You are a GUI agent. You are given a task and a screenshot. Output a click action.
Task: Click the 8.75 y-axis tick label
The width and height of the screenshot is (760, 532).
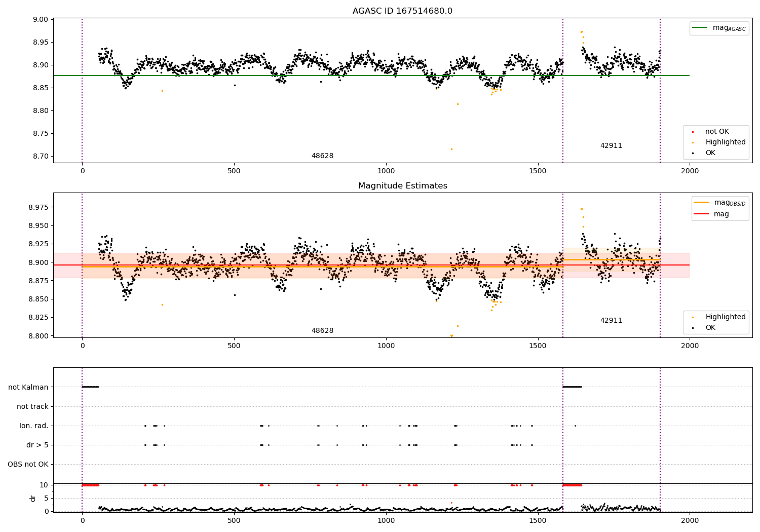tap(41, 134)
